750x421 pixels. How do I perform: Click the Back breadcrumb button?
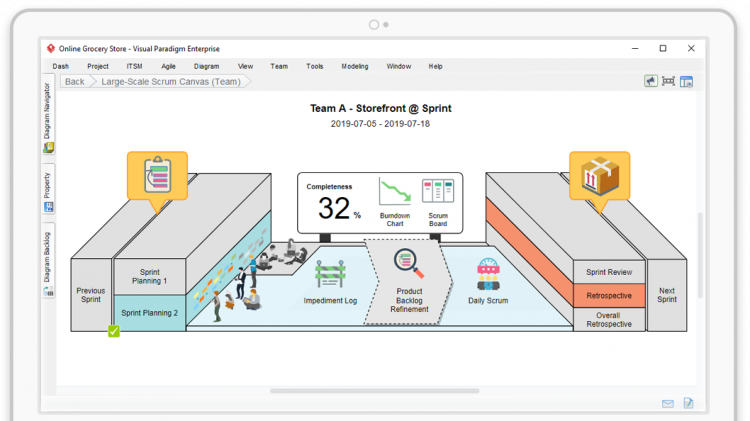[x=74, y=82]
